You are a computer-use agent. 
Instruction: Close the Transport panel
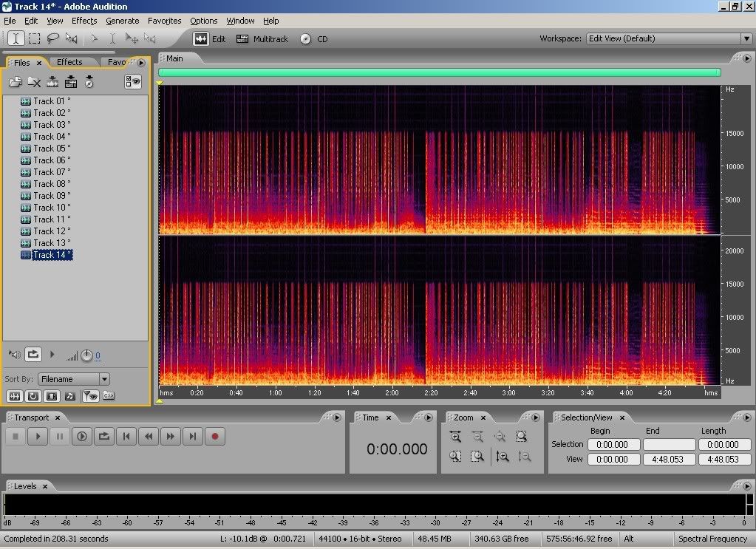pyautogui.click(x=58, y=418)
